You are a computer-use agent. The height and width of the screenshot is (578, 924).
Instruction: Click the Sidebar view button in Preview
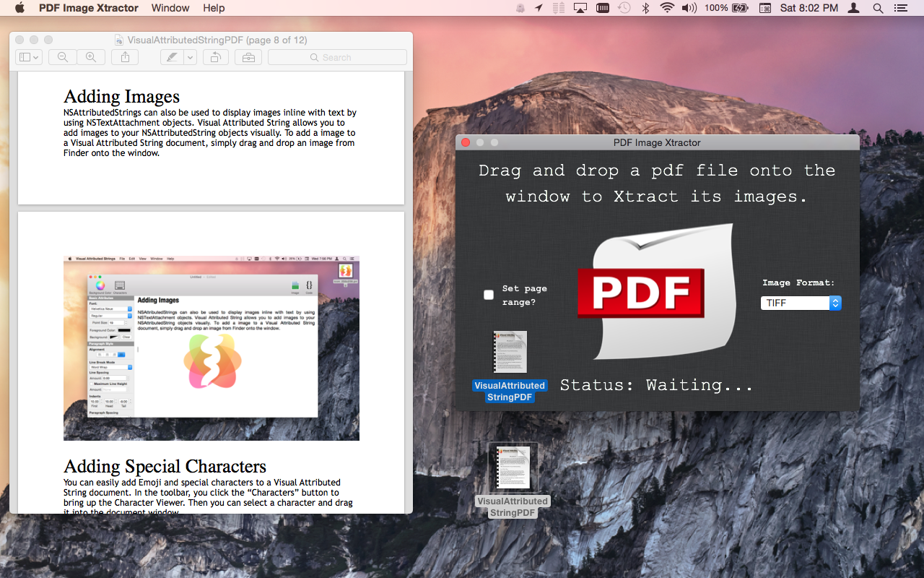click(29, 57)
